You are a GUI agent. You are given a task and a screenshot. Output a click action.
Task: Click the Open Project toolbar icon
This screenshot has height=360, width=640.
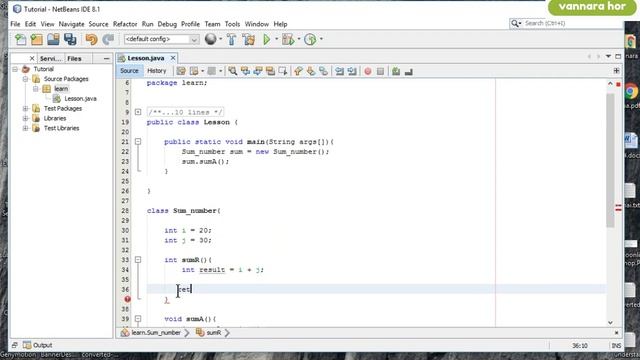(x=53, y=39)
